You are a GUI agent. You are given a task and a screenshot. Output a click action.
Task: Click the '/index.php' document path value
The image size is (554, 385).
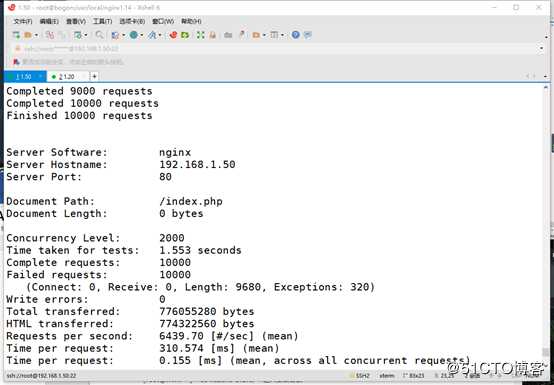click(191, 201)
